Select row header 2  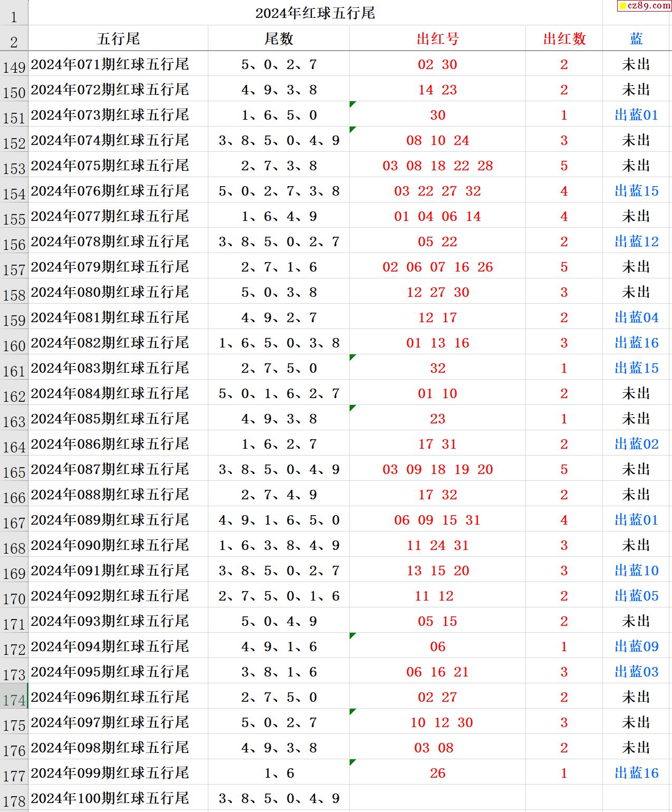click(14, 38)
